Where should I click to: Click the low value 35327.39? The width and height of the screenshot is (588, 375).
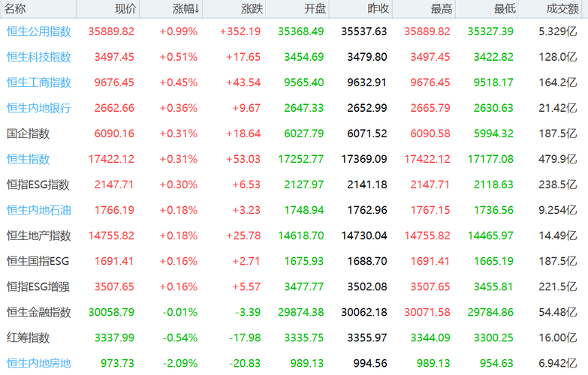pos(490,31)
